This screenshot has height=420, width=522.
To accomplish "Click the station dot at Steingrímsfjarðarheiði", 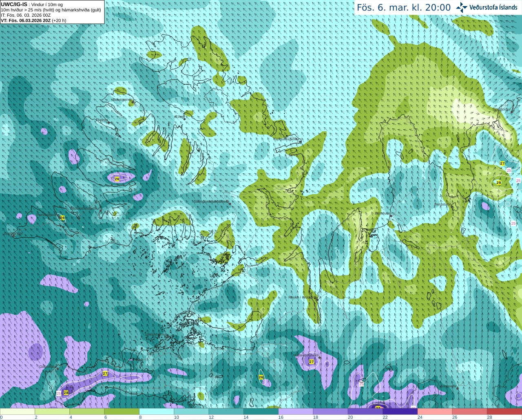I will coord(230,203).
